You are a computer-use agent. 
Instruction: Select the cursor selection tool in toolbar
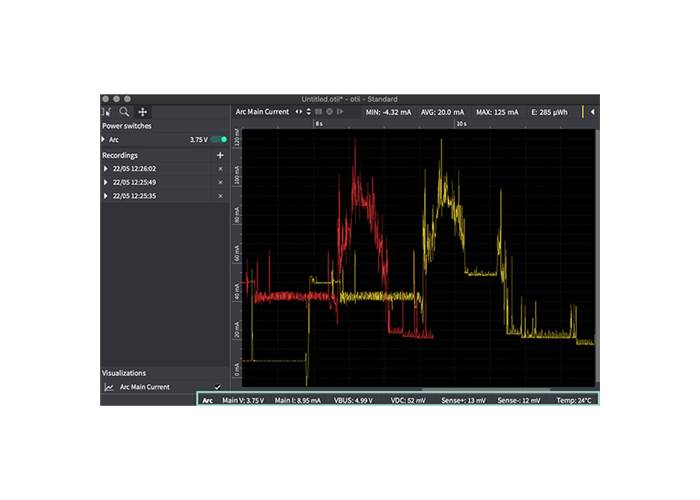pyautogui.click(x=107, y=112)
